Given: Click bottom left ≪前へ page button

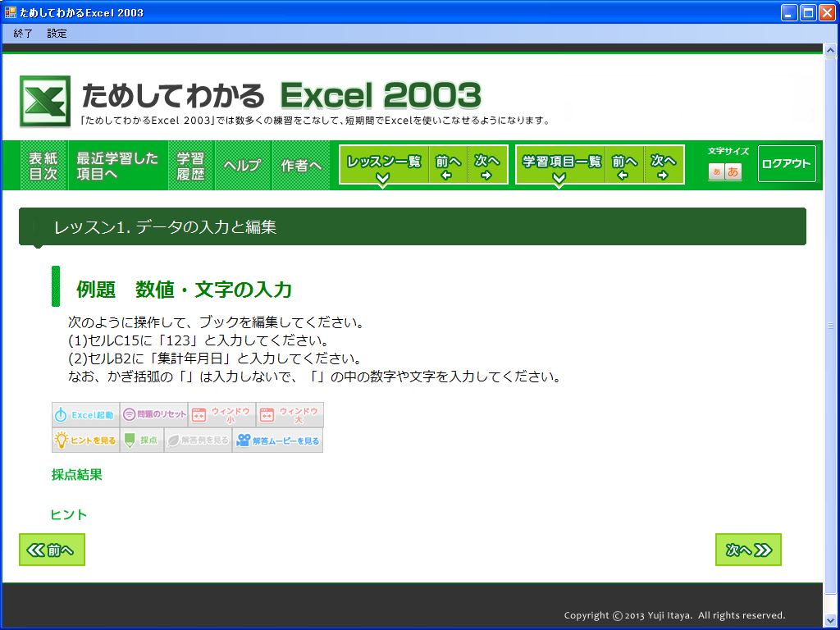Looking at the screenshot, I should (52, 550).
